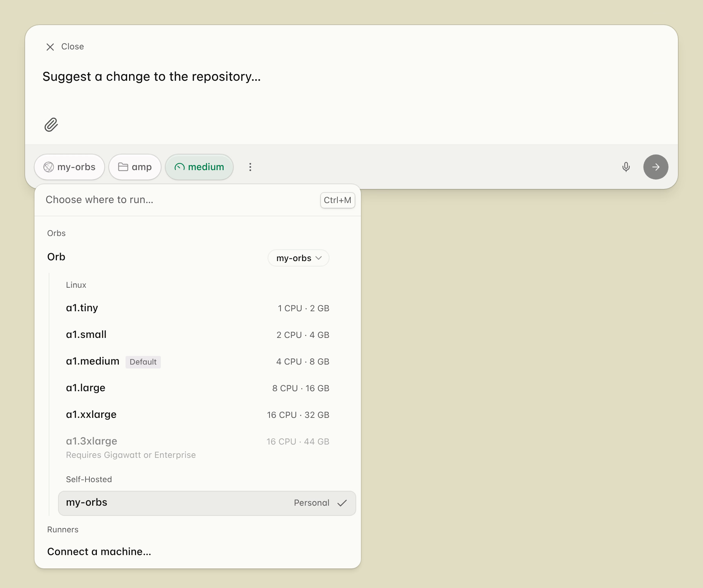Click the Runners section heading
This screenshot has width=703, height=588.
click(x=63, y=530)
